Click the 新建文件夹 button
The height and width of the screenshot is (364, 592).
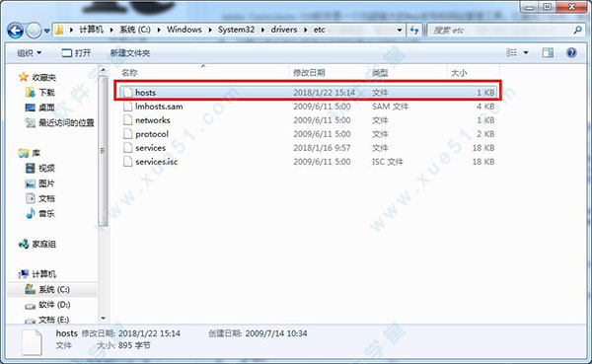pyautogui.click(x=130, y=53)
